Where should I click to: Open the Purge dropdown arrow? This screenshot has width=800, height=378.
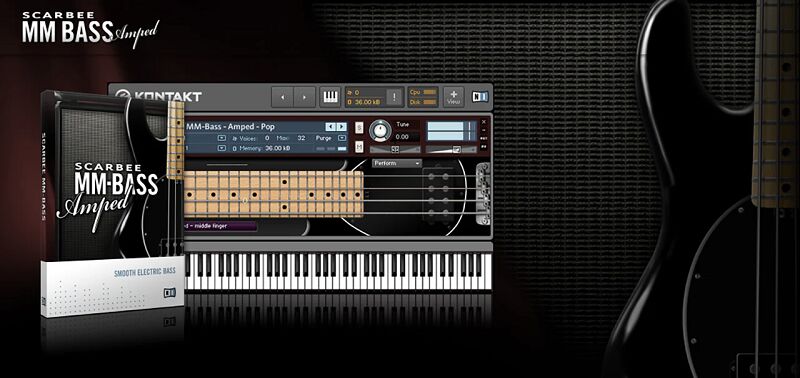[x=341, y=138]
